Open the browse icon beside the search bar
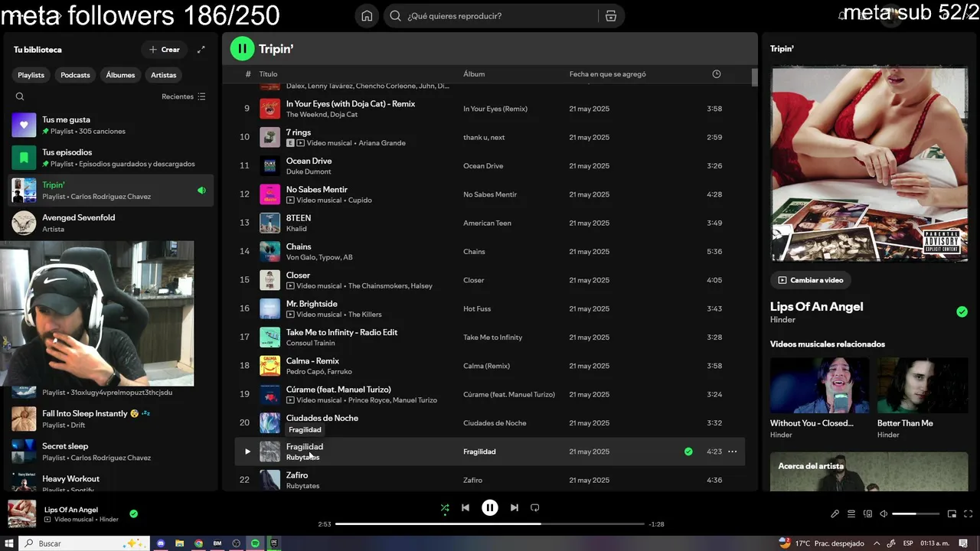Viewport: 980px width, 551px height. (x=611, y=16)
